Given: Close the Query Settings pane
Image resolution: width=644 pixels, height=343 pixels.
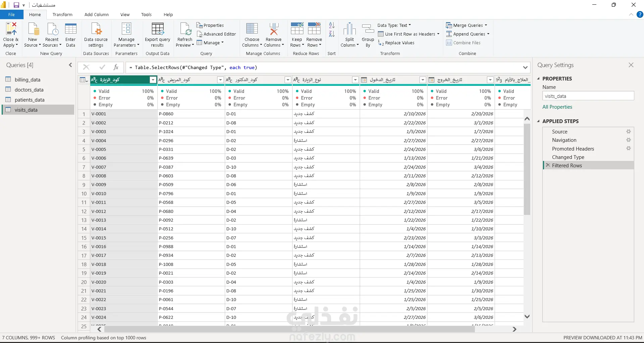Looking at the screenshot, I should coord(631,65).
